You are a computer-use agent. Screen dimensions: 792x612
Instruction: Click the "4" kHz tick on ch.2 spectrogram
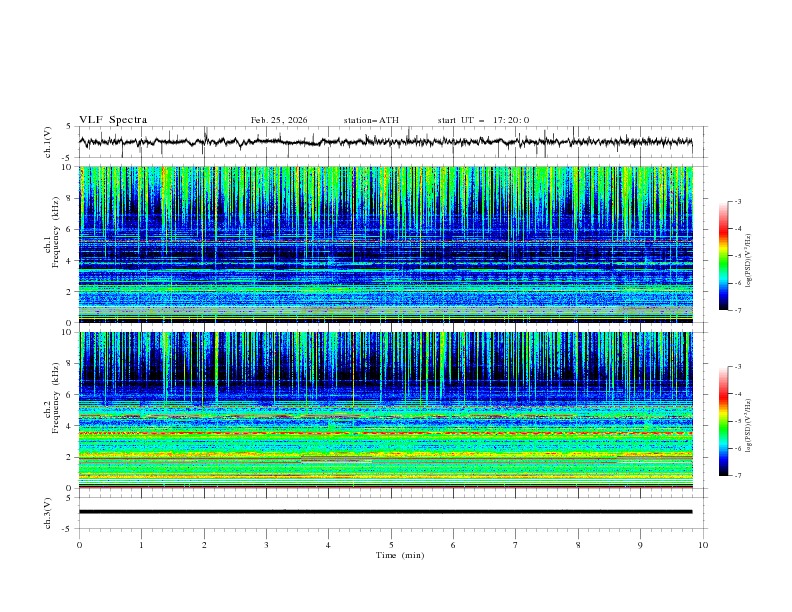coord(70,426)
